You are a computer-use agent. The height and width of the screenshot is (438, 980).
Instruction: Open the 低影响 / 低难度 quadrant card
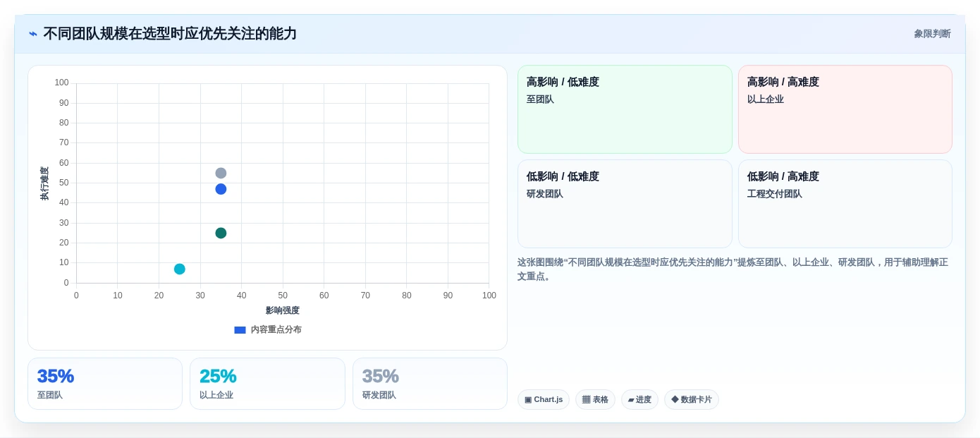625,204
